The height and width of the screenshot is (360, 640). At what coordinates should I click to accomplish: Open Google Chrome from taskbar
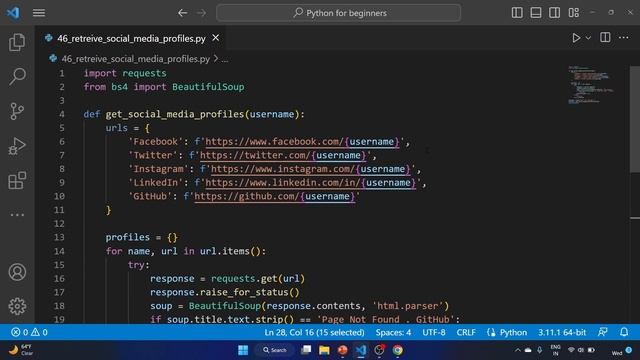tap(398, 350)
